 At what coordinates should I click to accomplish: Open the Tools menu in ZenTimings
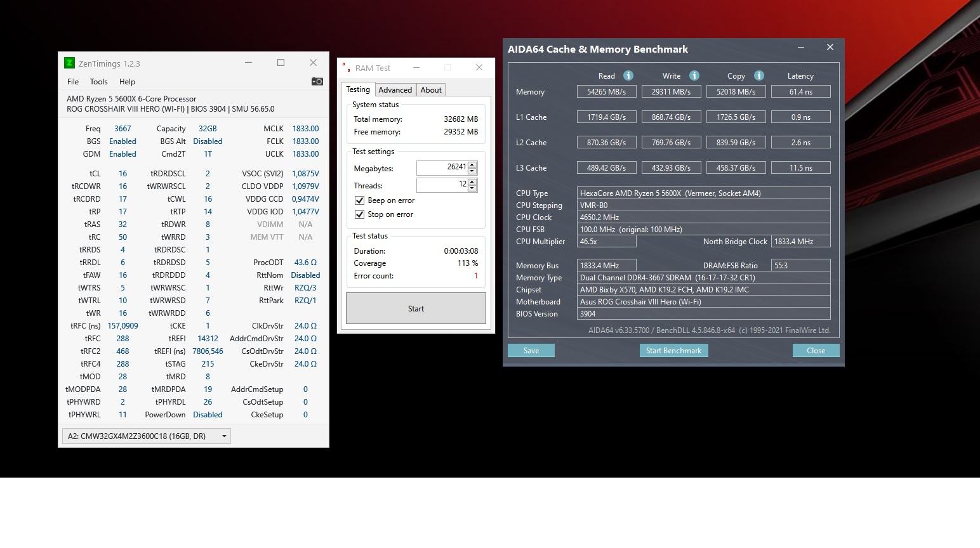pyautogui.click(x=98, y=81)
